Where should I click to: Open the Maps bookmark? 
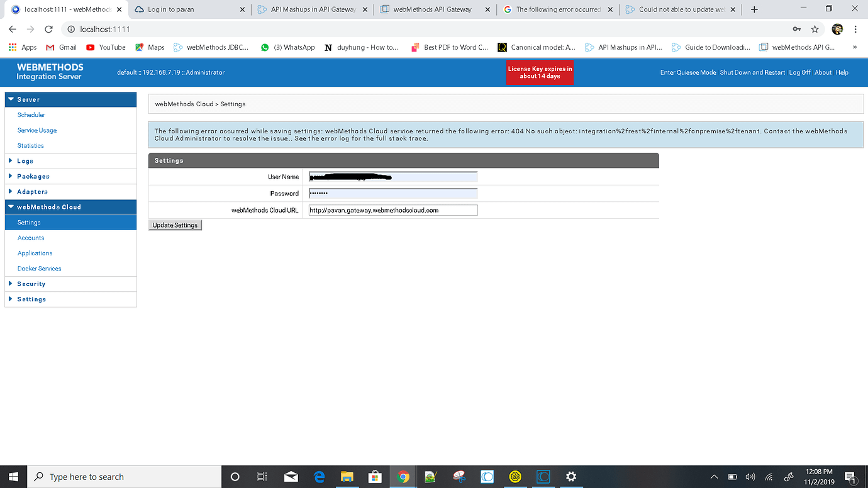pyautogui.click(x=150, y=47)
